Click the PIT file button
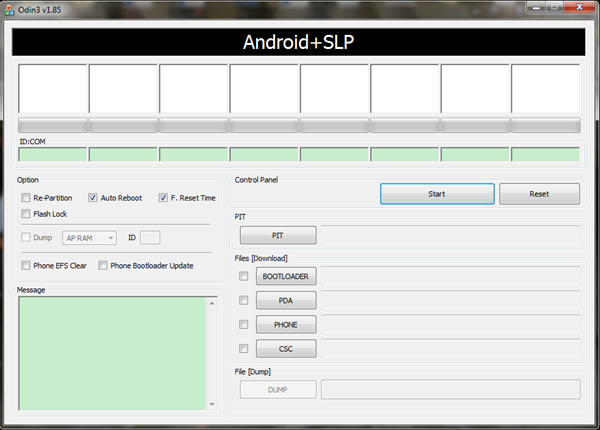 (x=278, y=235)
